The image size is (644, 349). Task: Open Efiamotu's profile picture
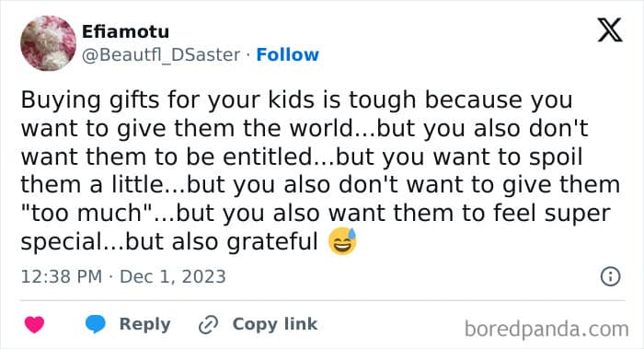[x=49, y=43]
